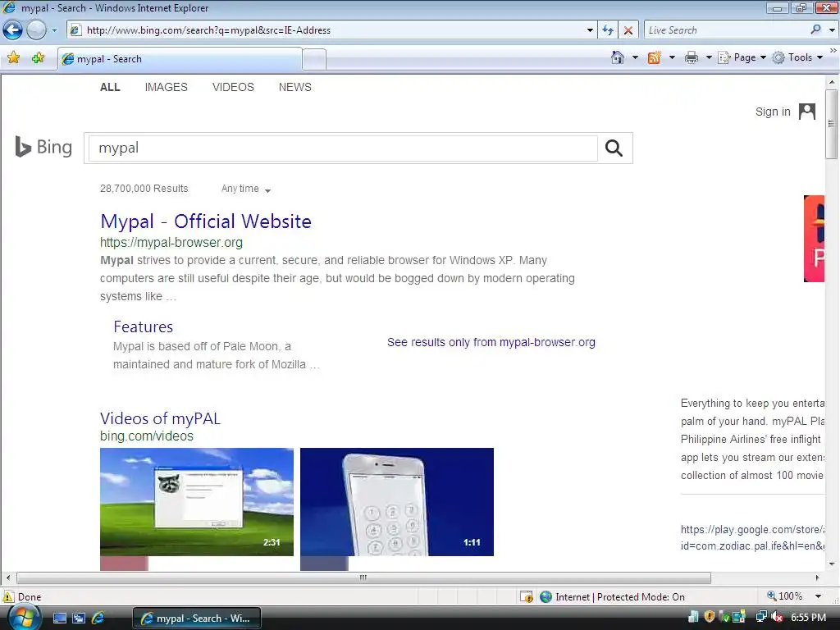The image size is (840, 630).
Task: Click the Live Search box
Action: click(x=724, y=30)
